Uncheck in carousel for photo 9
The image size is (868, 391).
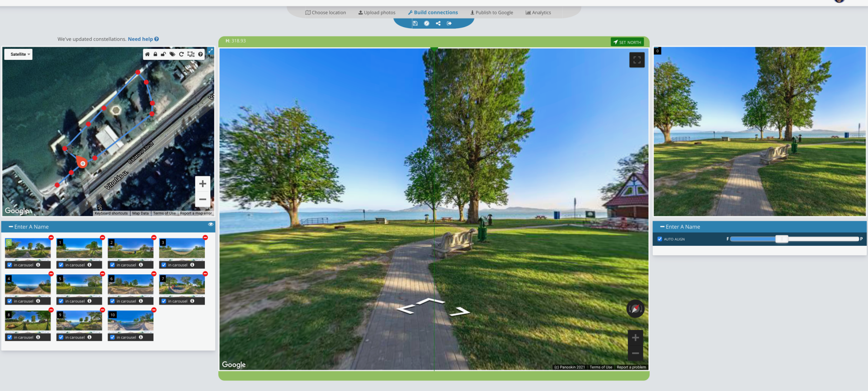(x=61, y=337)
